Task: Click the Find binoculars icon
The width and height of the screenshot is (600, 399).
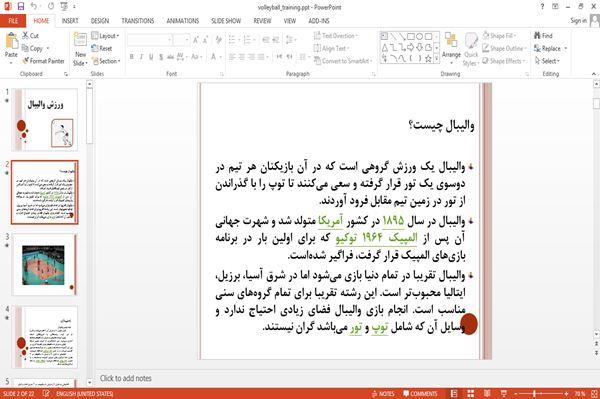Action: point(538,36)
